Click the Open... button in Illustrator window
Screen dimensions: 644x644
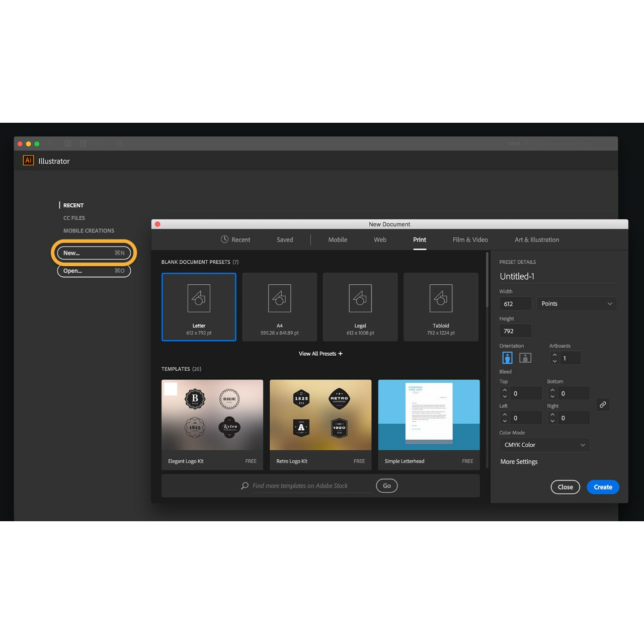point(94,271)
